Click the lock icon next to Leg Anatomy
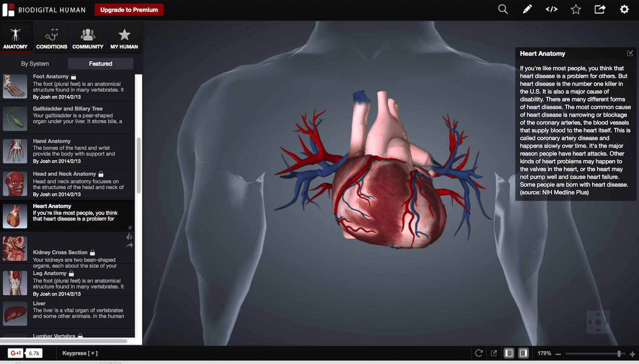 pyautogui.click(x=72, y=273)
